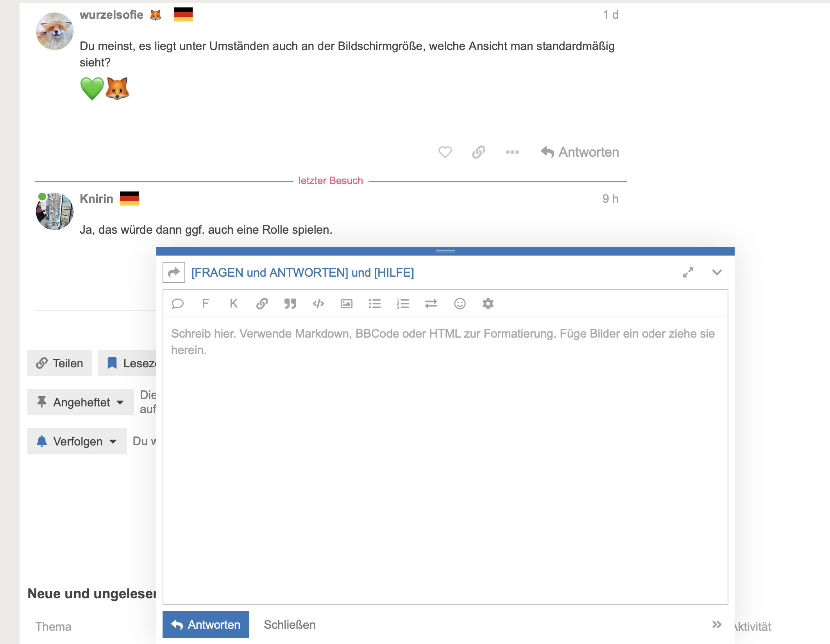The image size is (830, 644).
Task: Collapse the composer with the chevron
Action: [x=717, y=272]
